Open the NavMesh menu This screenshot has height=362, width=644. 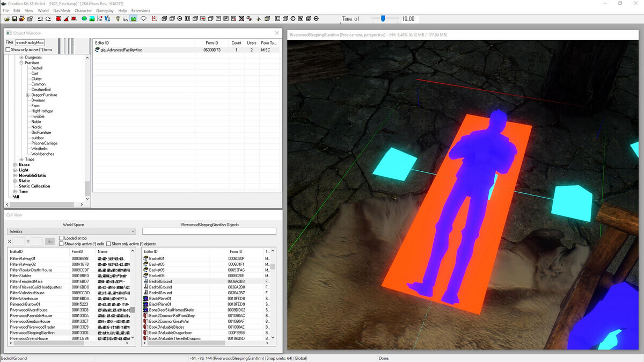[61, 11]
